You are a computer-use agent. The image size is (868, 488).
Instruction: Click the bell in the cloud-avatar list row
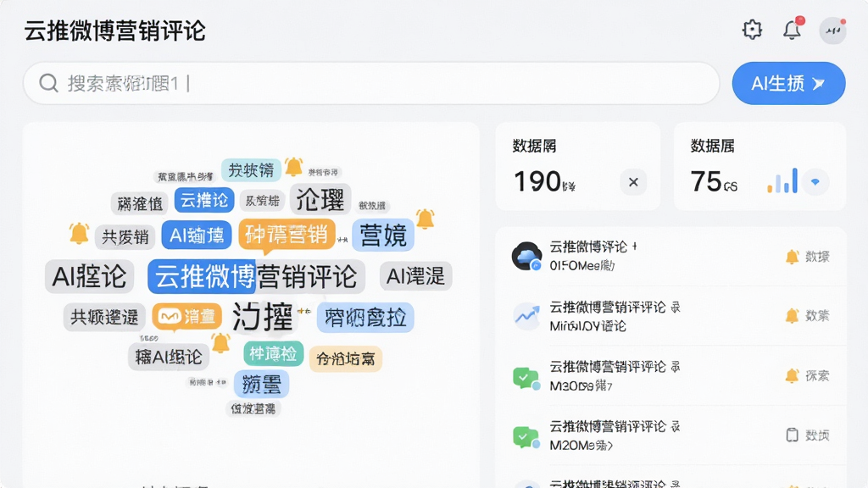click(793, 257)
